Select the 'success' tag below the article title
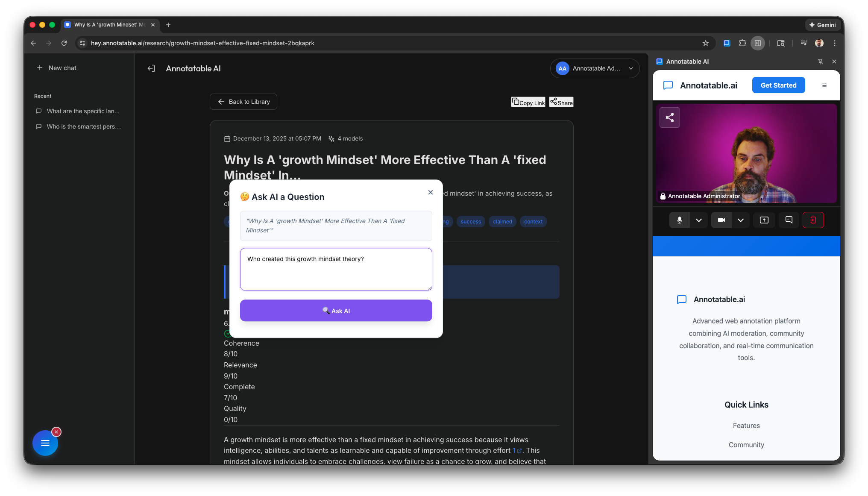Image resolution: width=868 pixels, height=496 pixels. coord(470,221)
